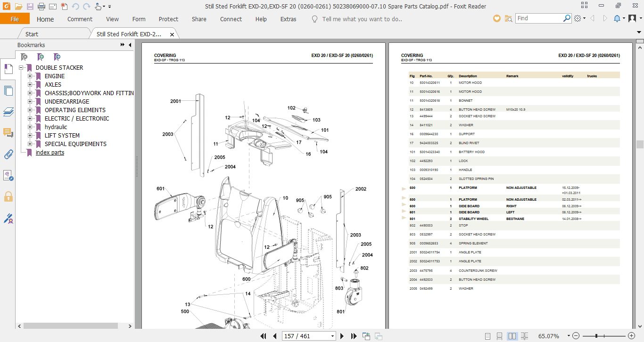Expand the AXLES bookmark node
The width and height of the screenshot is (644, 342).
click(x=30, y=85)
